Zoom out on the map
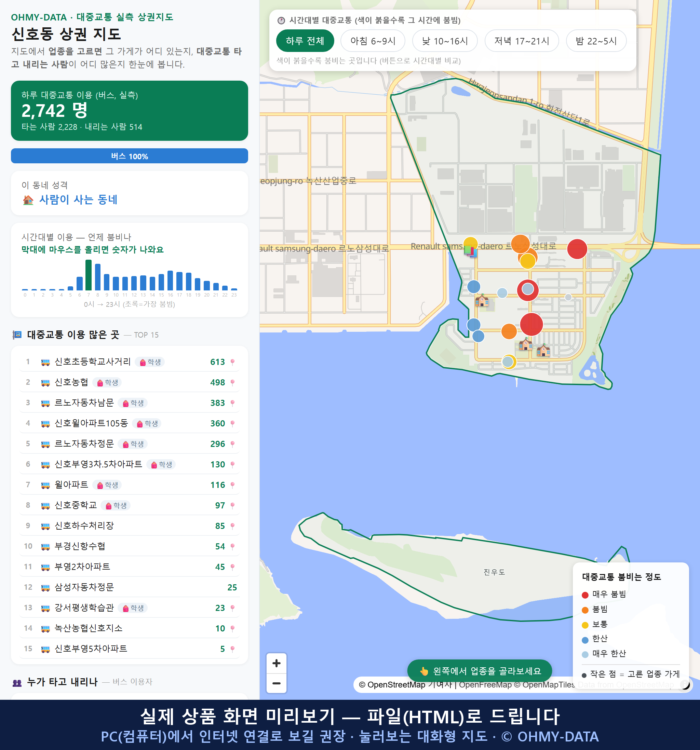 277,683
